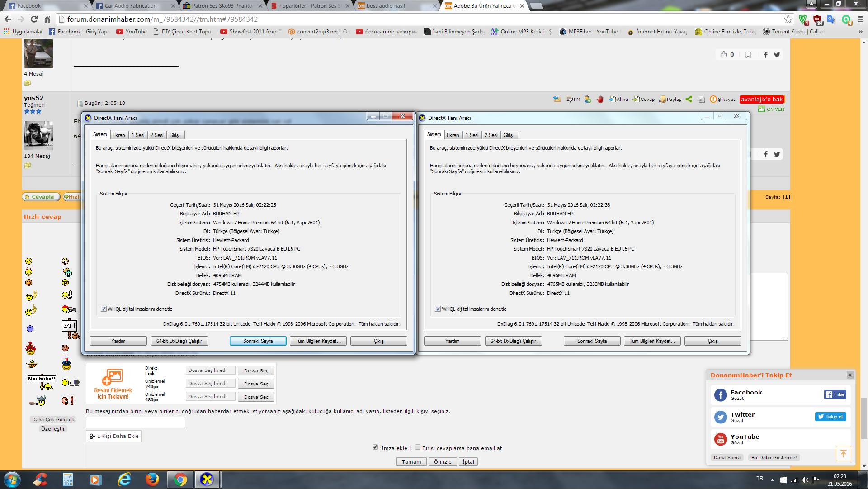Screen dimensions: 868x489
Task: Share top post on Facebook icon
Action: 765,55
